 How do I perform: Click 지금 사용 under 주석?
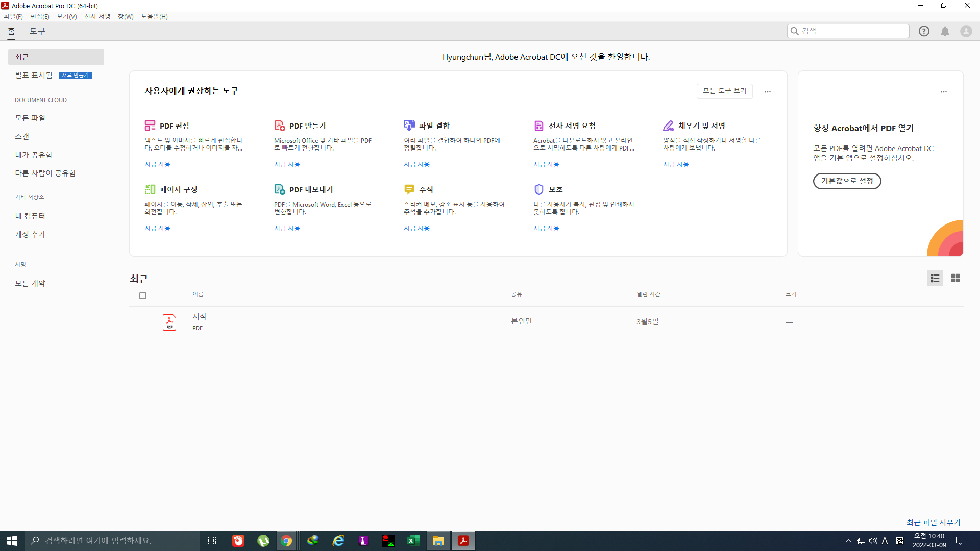416,228
